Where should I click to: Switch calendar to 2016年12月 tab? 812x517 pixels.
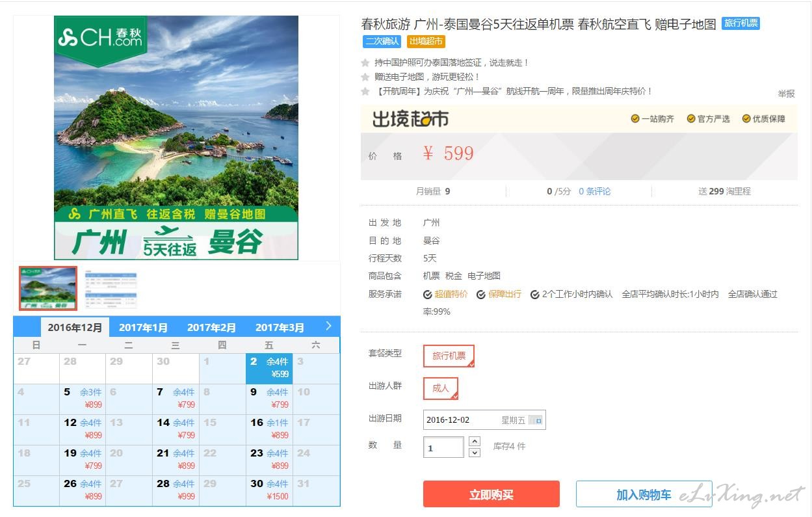point(75,328)
